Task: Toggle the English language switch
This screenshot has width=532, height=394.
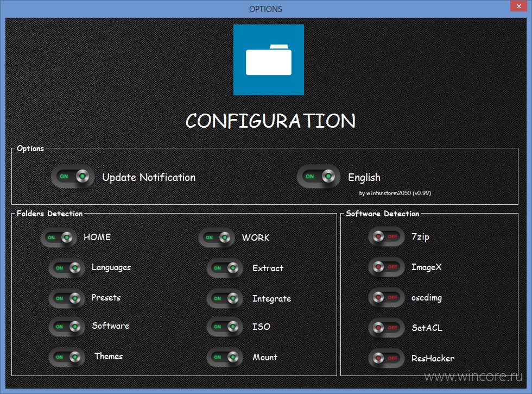Action: coord(318,176)
